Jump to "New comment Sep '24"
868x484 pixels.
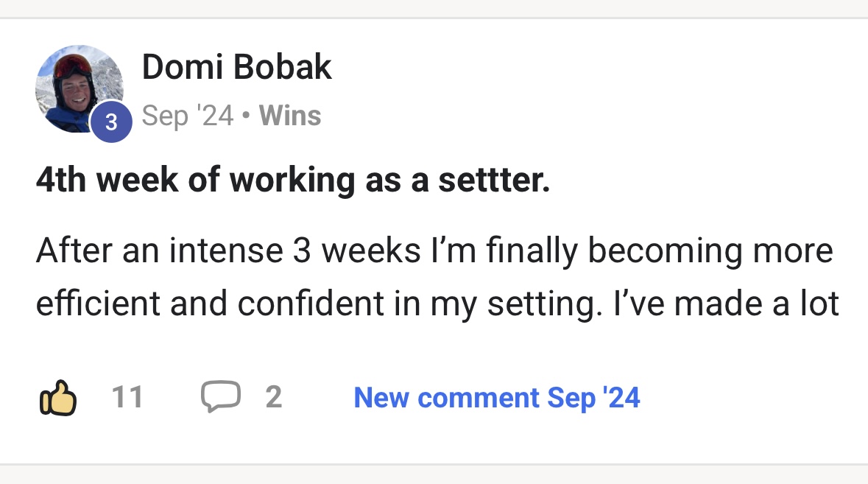coord(496,398)
